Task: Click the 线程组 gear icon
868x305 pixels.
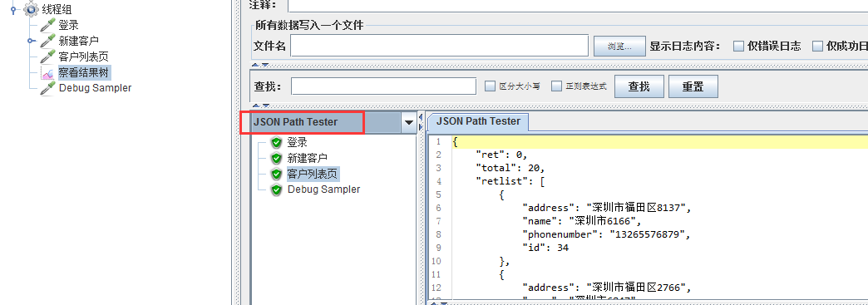Action: tap(31, 9)
